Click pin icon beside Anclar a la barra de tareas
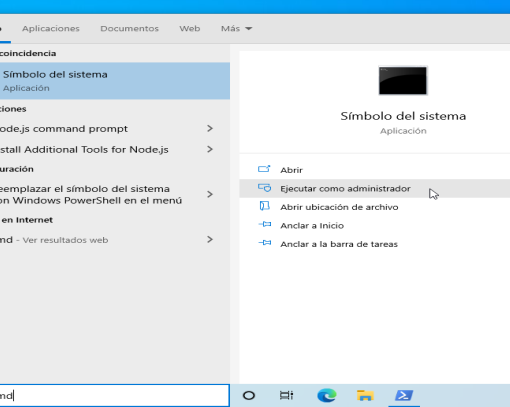This screenshot has width=510, height=407. click(265, 243)
